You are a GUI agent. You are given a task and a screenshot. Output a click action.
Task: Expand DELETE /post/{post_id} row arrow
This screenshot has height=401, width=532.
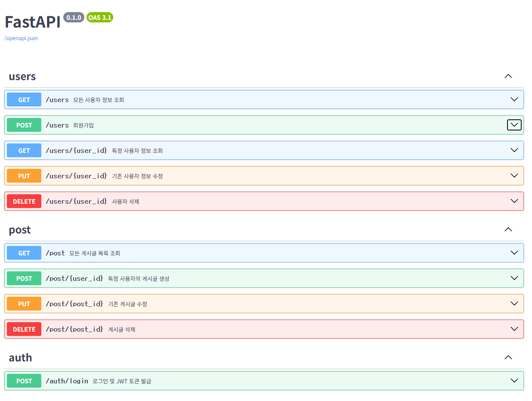514,329
